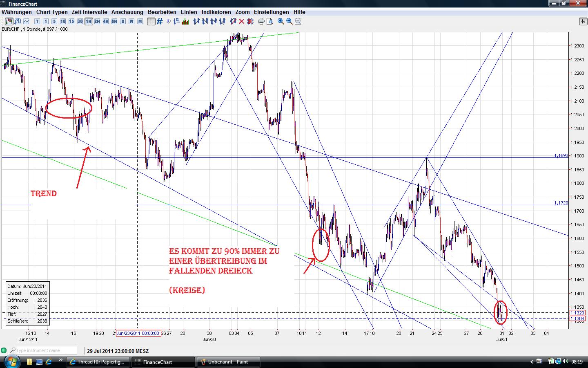Click the Show Desktop quick launch icon
The height and width of the screenshot is (368, 588).
(x=40, y=362)
